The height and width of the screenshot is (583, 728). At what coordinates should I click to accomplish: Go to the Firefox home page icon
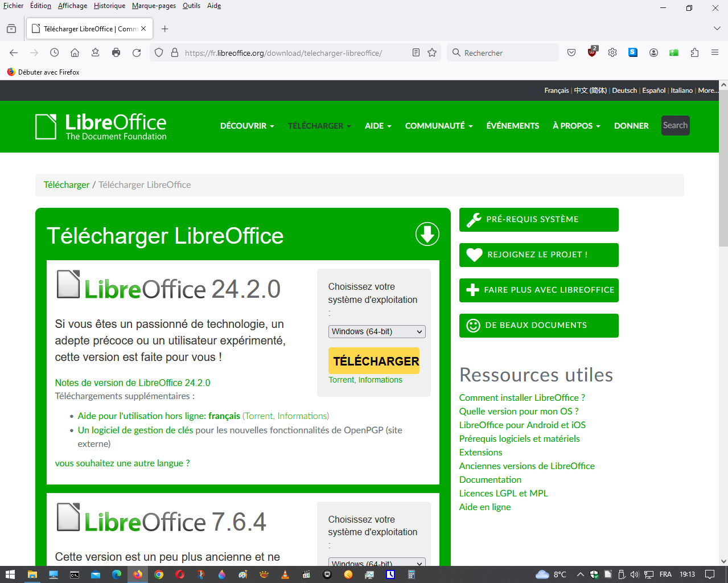pyautogui.click(x=75, y=52)
